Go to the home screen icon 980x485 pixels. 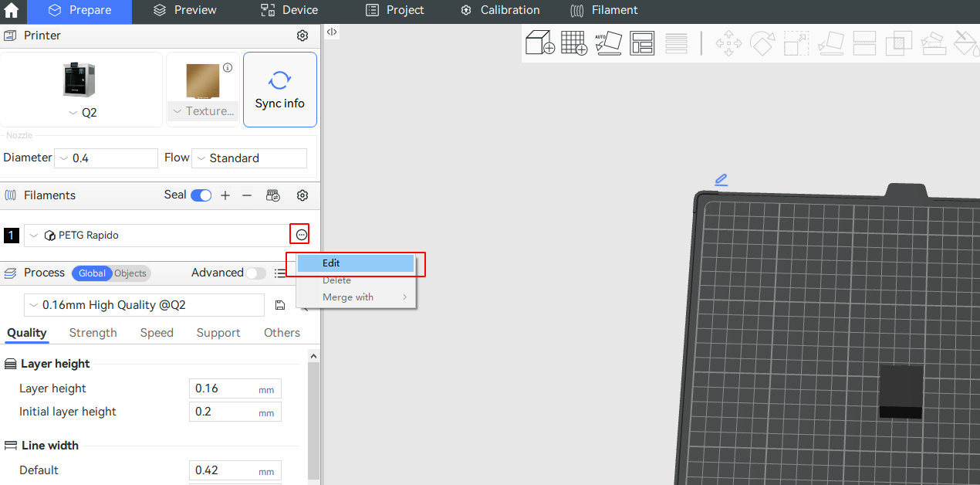tap(12, 11)
